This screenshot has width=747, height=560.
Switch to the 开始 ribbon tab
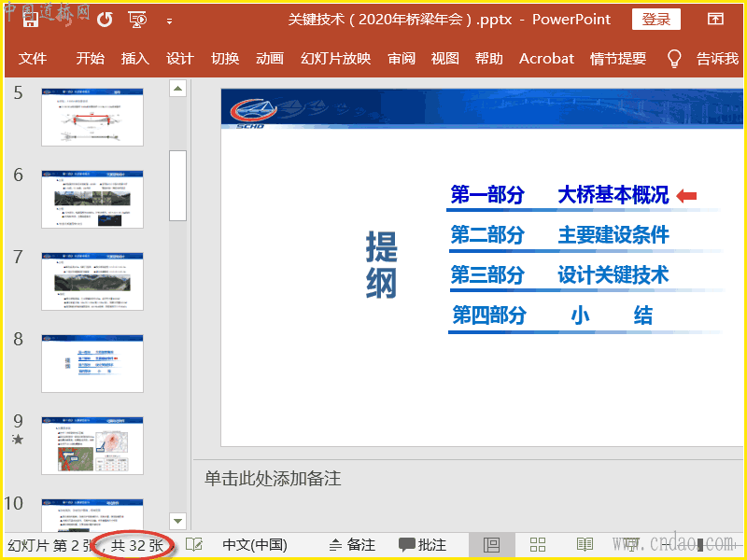coord(90,59)
